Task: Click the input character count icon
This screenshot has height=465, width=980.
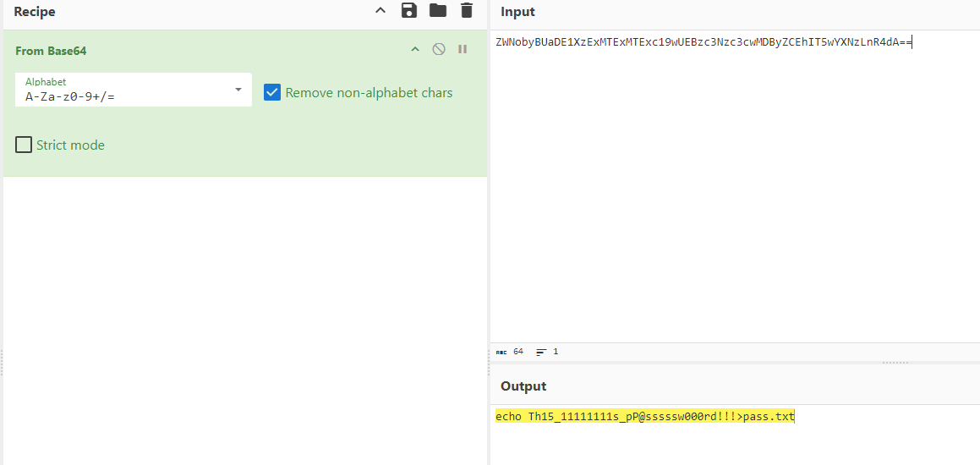Action: click(501, 352)
